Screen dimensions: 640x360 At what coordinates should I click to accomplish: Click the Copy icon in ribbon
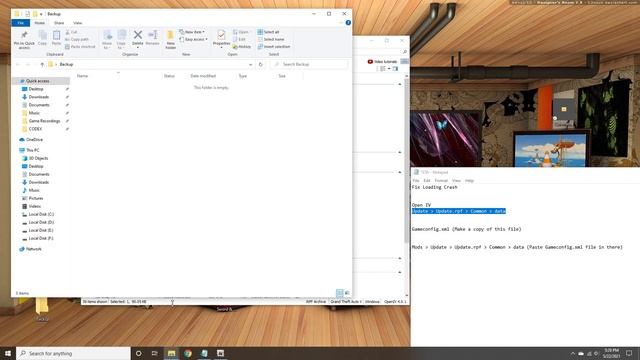(x=42, y=36)
